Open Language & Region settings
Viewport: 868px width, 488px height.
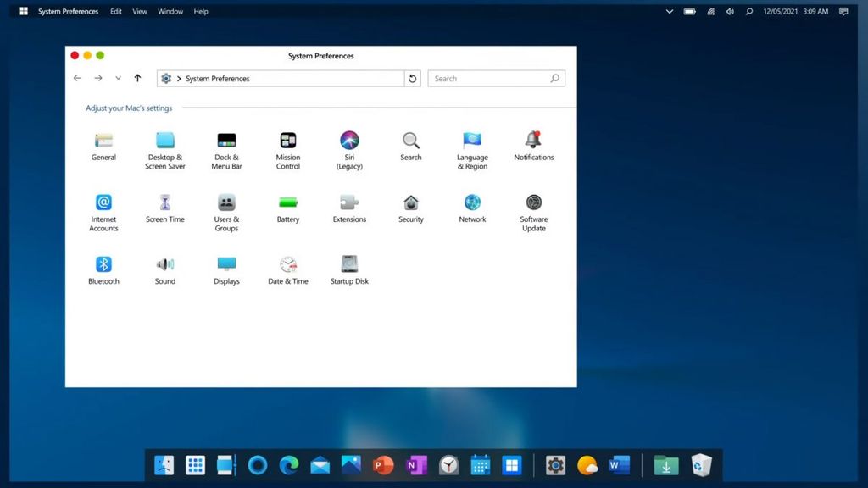coord(472,141)
